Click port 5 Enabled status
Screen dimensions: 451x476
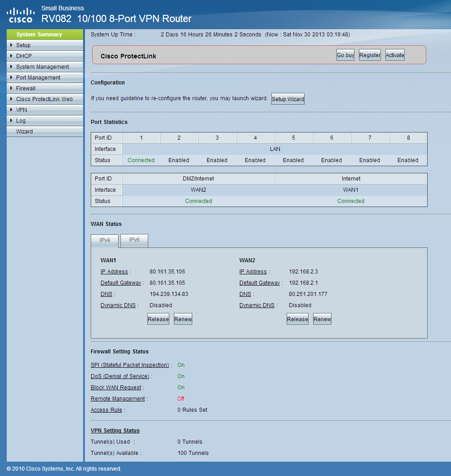(x=293, y=160)
